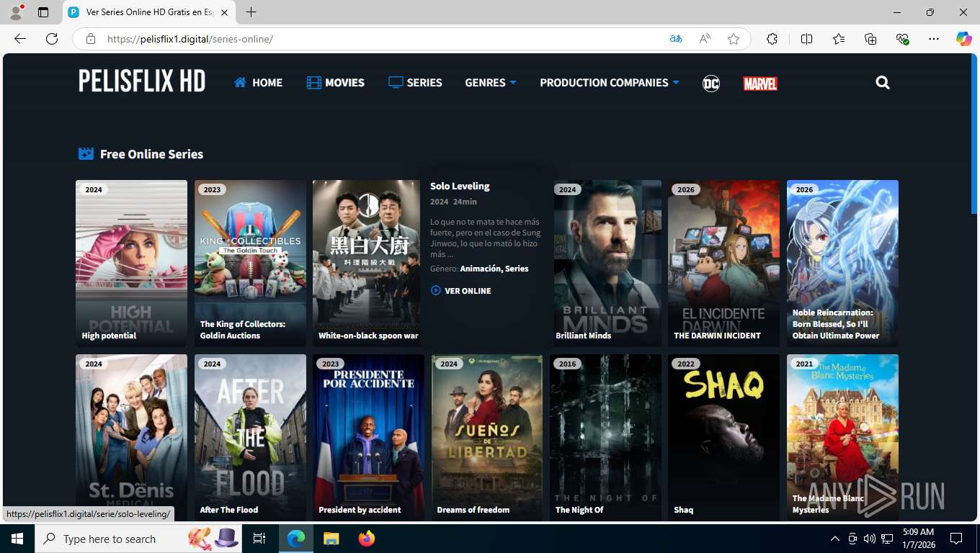Open The King of Collectors poster

pos(250,264)
